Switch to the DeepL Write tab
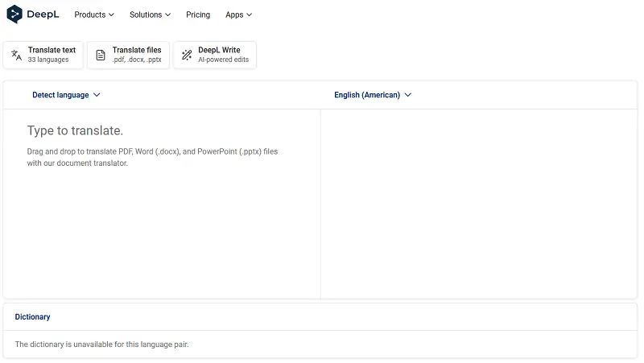Screen dimensions: 644x363 215,55
